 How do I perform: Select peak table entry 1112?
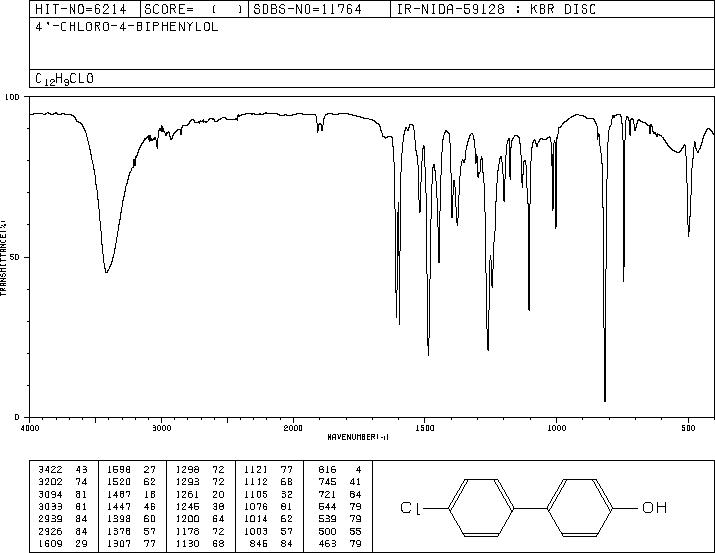coord(256,482)
